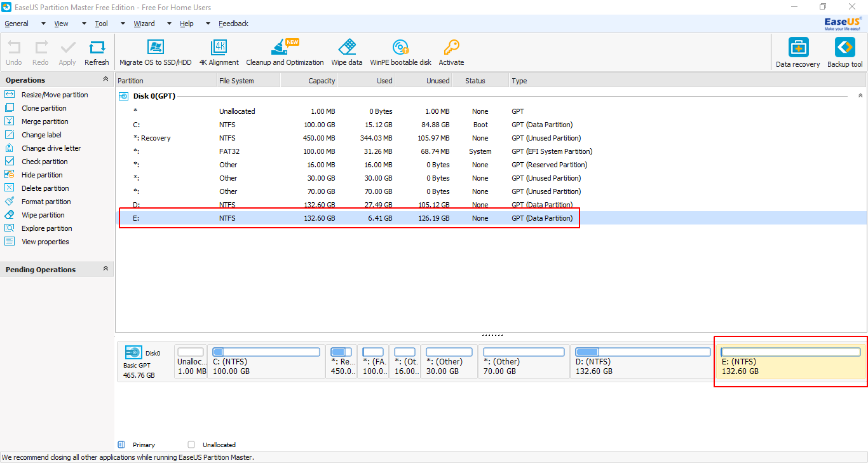Choose Delete partition operation
This screenshot has width=868, height=463.
click(45, 188)
